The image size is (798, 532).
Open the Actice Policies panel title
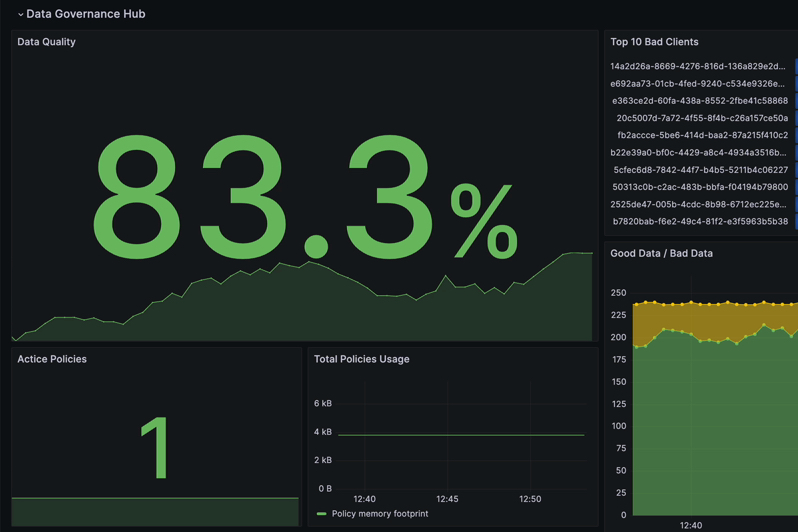[52, 359]
